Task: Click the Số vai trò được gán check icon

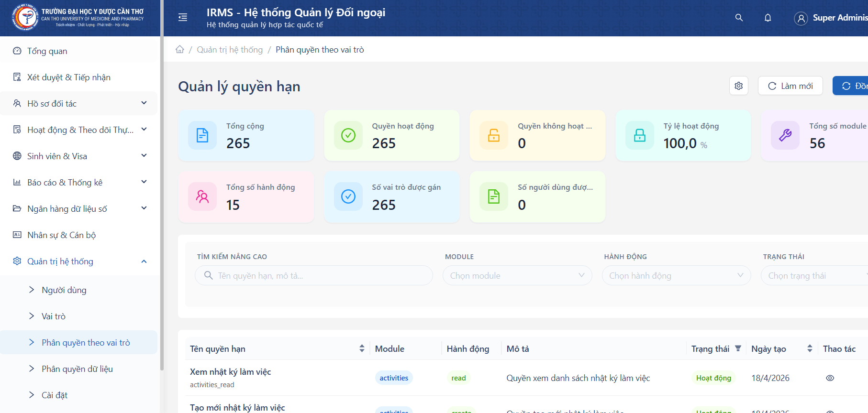Action: point(348,196)
